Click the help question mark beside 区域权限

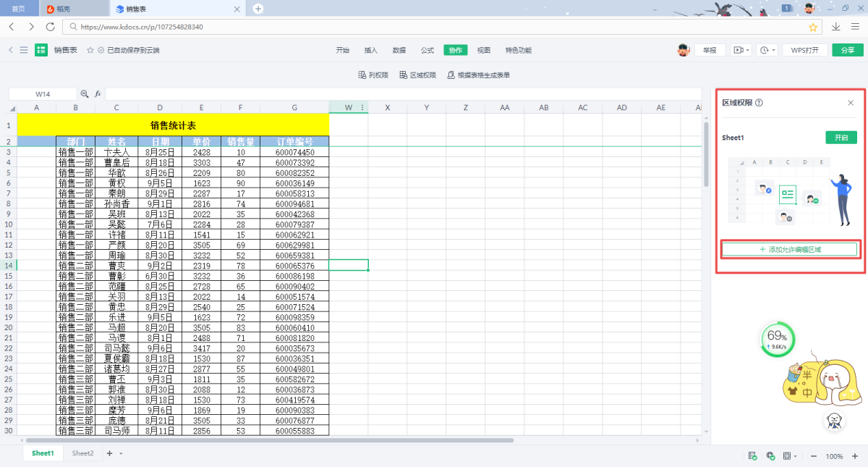coord(759,103)
